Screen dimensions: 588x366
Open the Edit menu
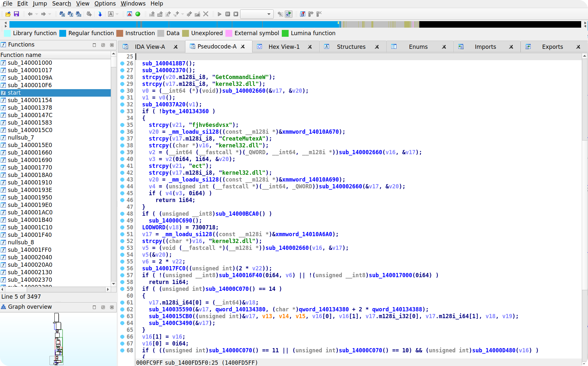[x=22, y=4]
